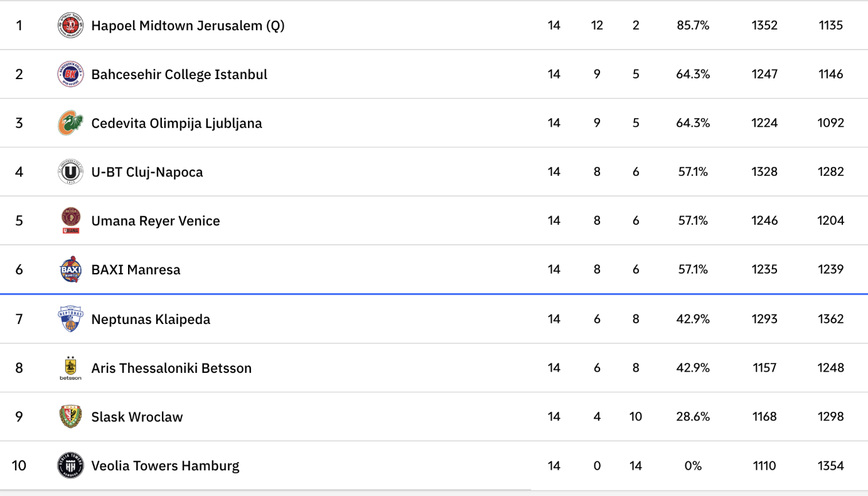Image resolution: width=868 pixels, height=496 pixels.
Task: Click the Cedevita Olimpija green dragon logo
Action: [70, 123]
